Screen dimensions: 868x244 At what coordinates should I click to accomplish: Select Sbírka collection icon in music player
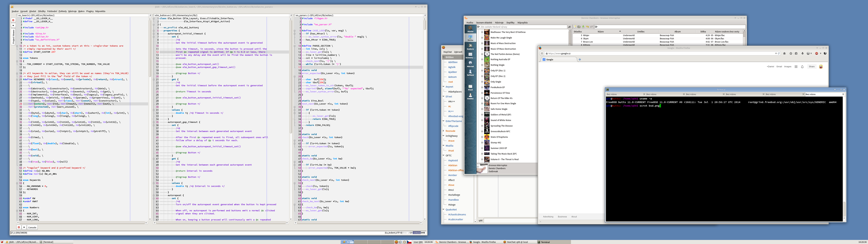(470, 38)
